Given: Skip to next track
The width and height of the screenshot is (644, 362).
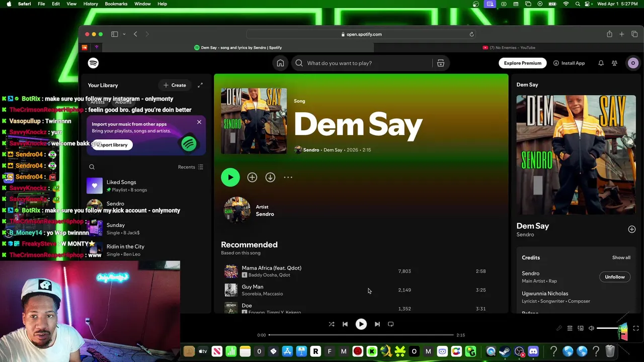Looking at the screenshot, I should (x=377, y=324).
